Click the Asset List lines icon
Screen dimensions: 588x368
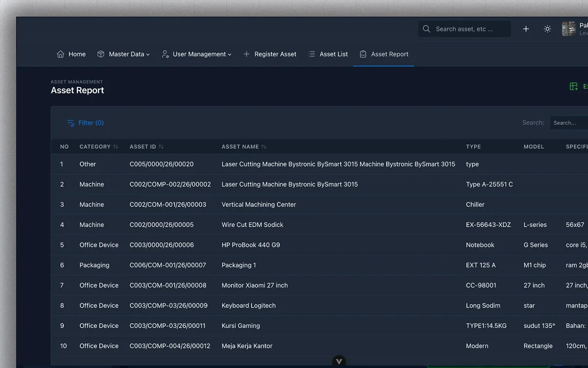[x=312, y=54]
